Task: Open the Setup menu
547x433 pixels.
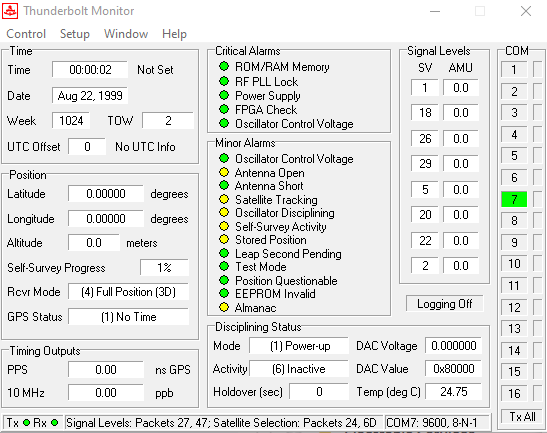Action: tap(75, 34)
